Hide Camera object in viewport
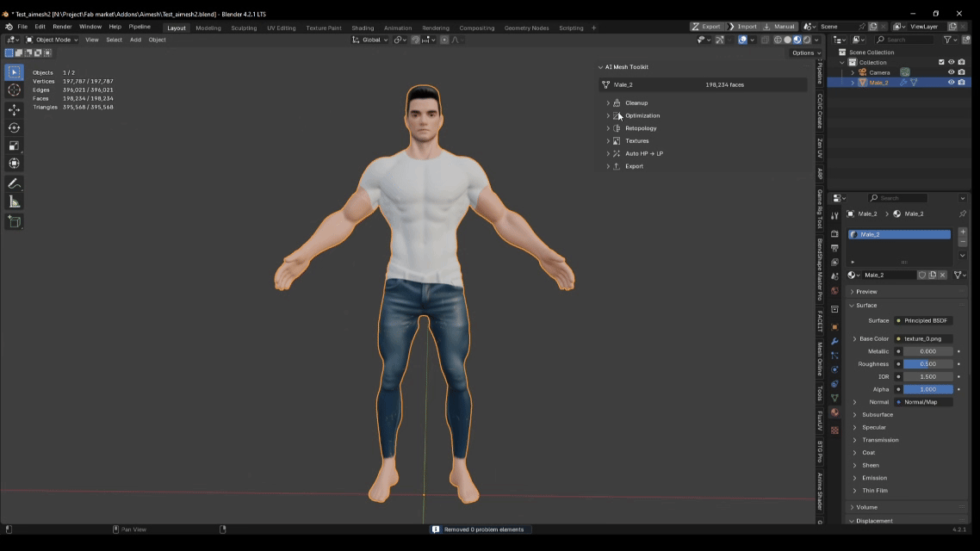The width and height of the screenshot is (980, 551). click(952, 72)
